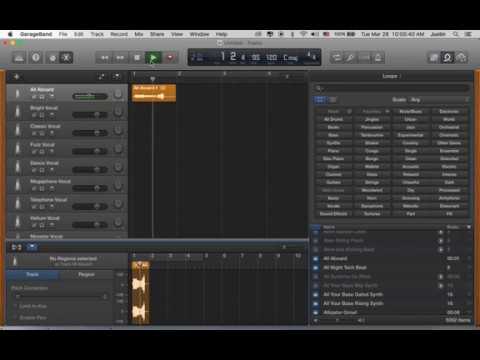480x360 pixels.
Task: Toggle the Cycle loop button
Action: tap(336, 58)
